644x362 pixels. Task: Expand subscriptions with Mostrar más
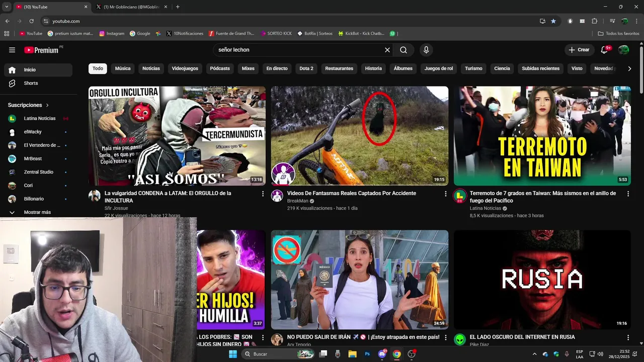coord(36,212)
